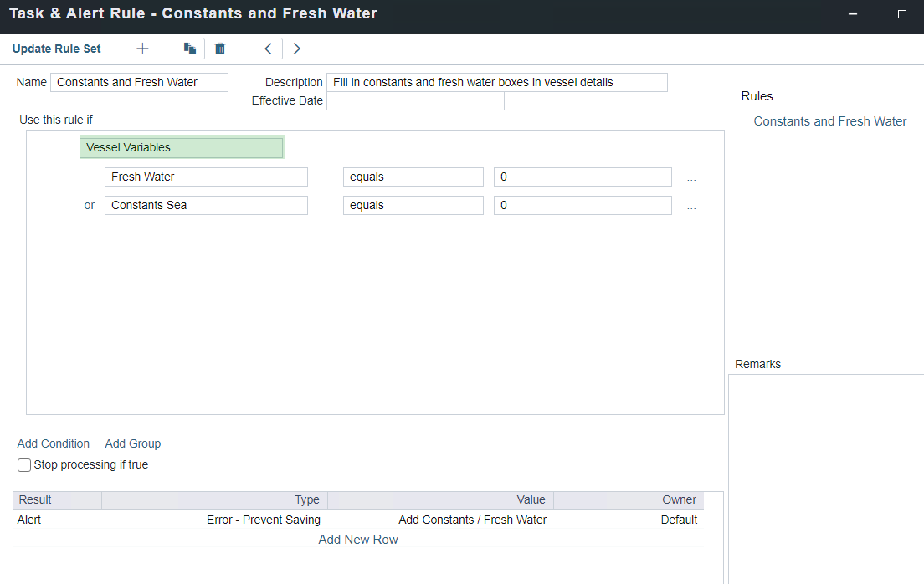Go to previous rule with left chevron

coord(268,49)
